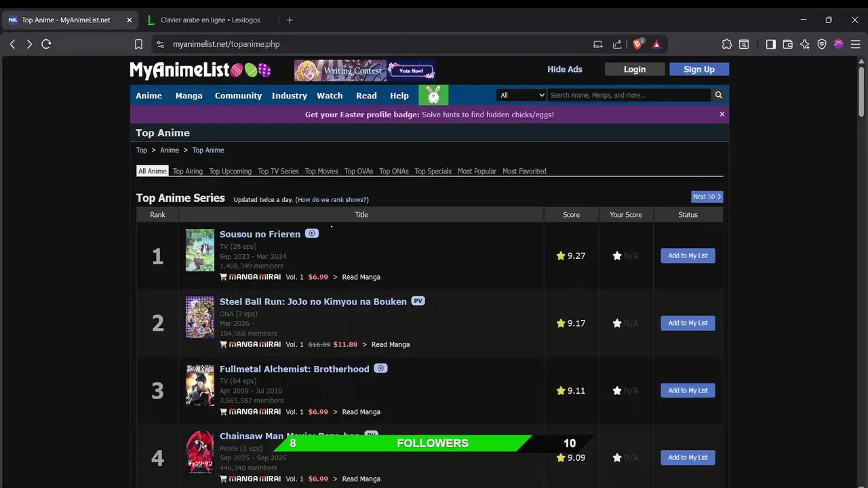
Task: Click the MyAnimeList logo
Action: coord(200,70)
